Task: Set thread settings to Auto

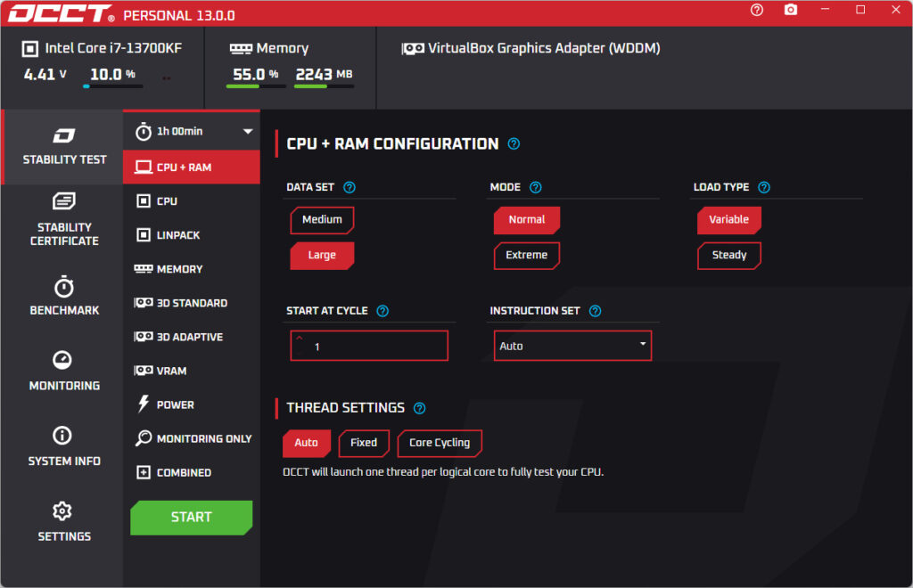Action: click(307, 443)
